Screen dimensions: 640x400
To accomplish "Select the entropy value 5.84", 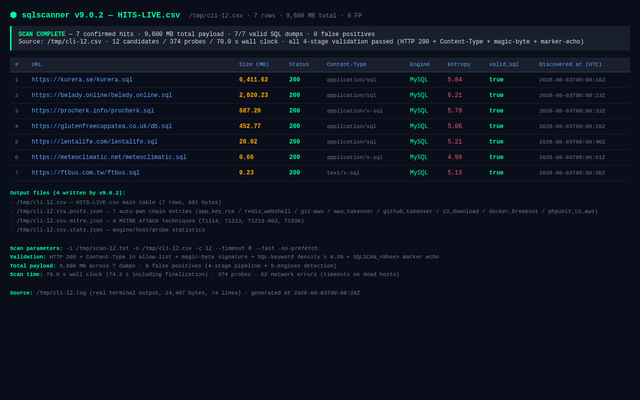I will coord(454,80).
